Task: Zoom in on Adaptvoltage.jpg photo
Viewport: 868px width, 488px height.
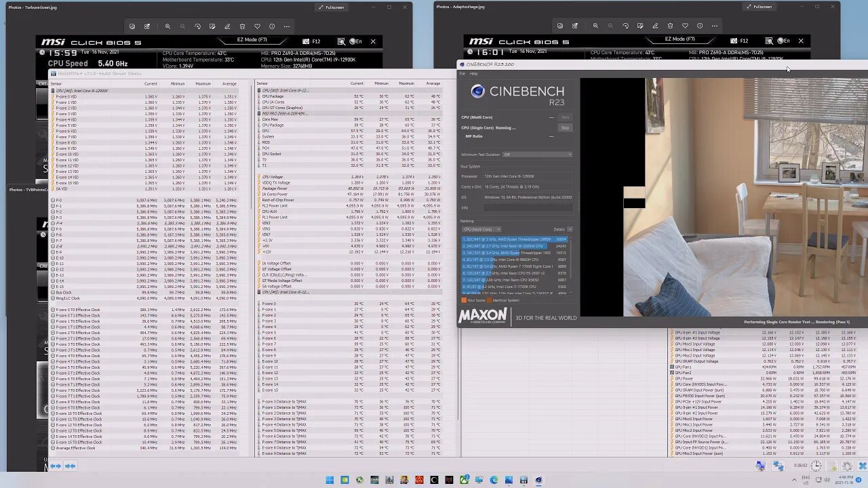Action: point(595,26)
